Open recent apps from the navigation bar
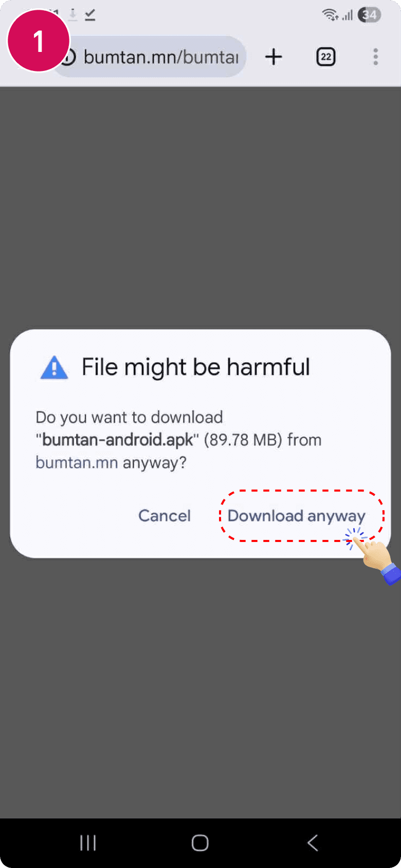The height and width of the screenshot is (868, 401). (88, 843)
